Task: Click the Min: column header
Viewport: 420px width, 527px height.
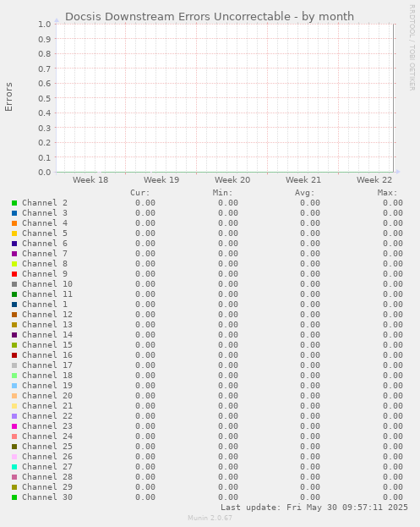Action: tap(222, 193)
